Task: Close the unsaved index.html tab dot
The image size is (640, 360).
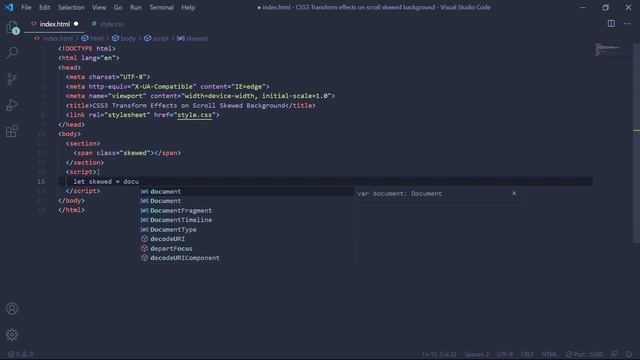Action: (76, 24)
